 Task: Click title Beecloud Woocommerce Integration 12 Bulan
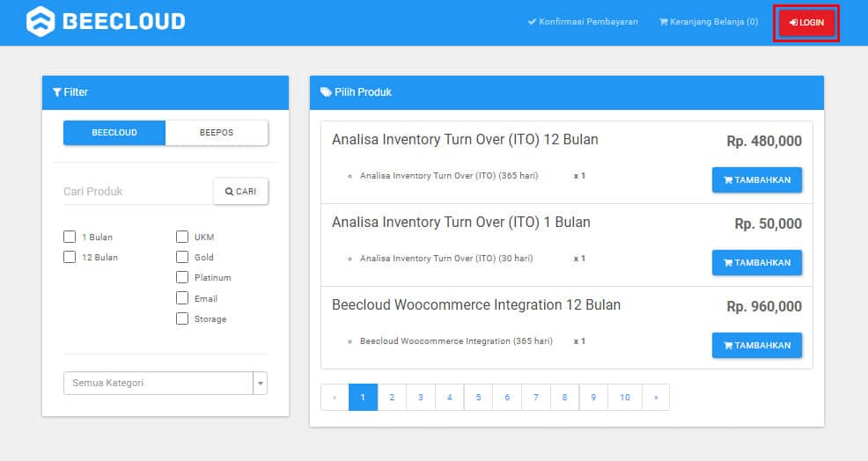476,305
